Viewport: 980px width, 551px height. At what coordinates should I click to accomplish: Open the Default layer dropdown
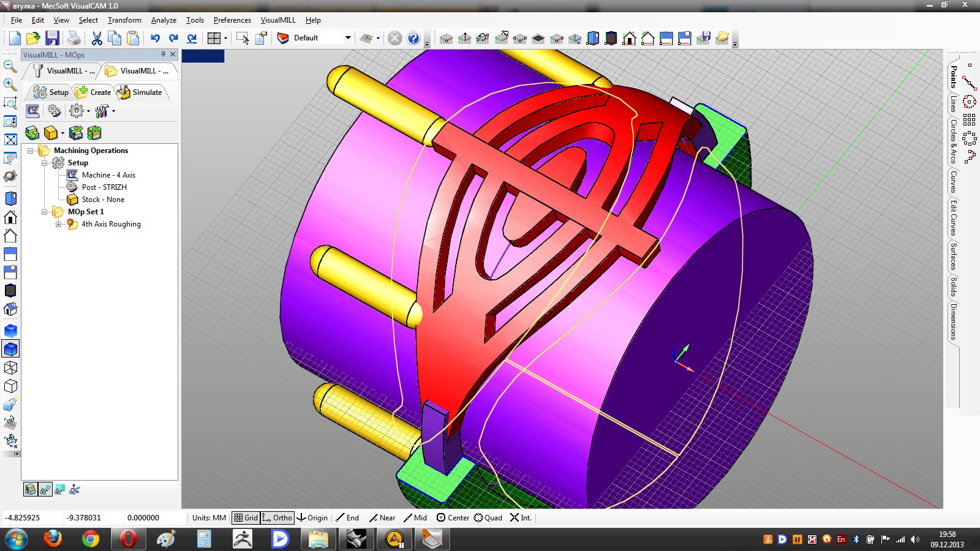click(347, 38)
